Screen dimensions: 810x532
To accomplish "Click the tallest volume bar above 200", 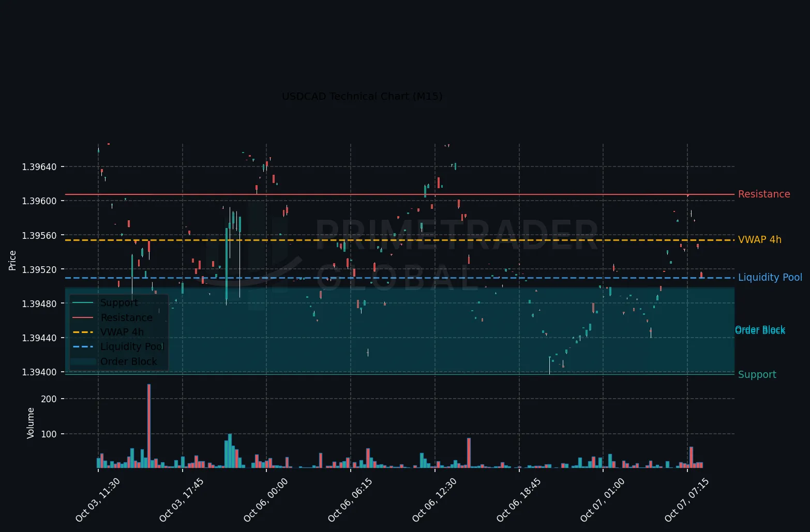I will (149, 426).
